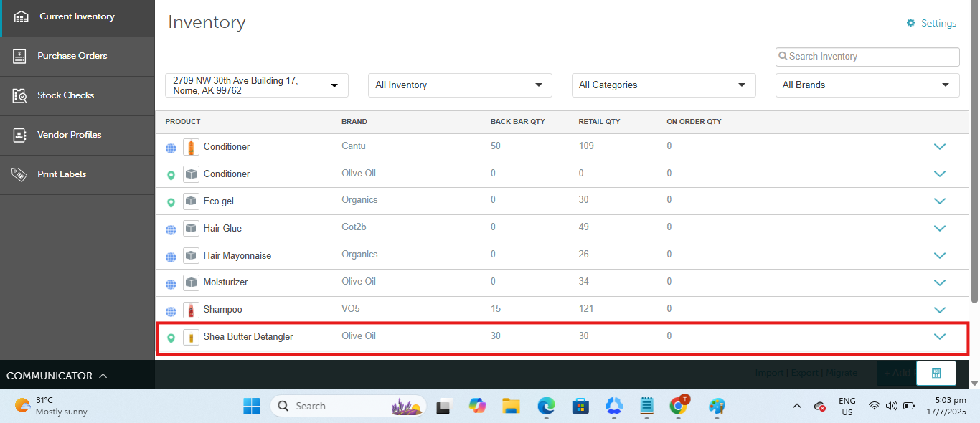The image size is (980, 423).
Task: Click the location pin beside Shea Butter Detangler
Action: pyautogui.click(x=171, y=338)
